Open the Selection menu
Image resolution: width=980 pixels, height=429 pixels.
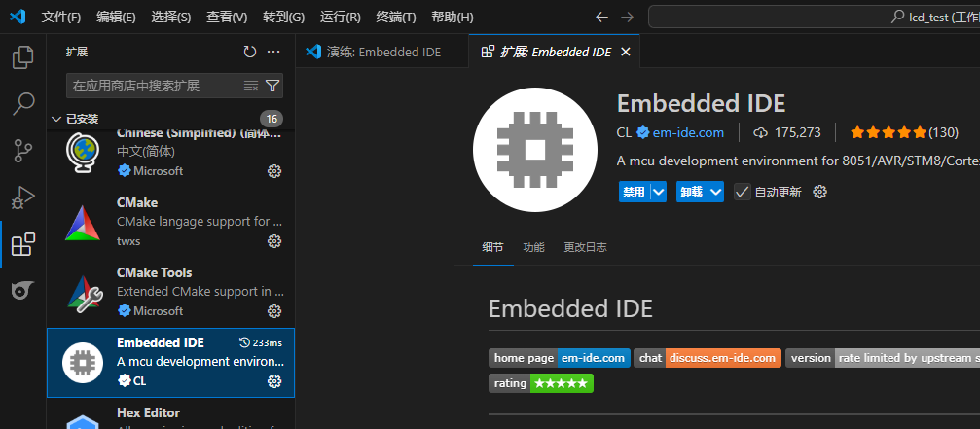(170, 17)
